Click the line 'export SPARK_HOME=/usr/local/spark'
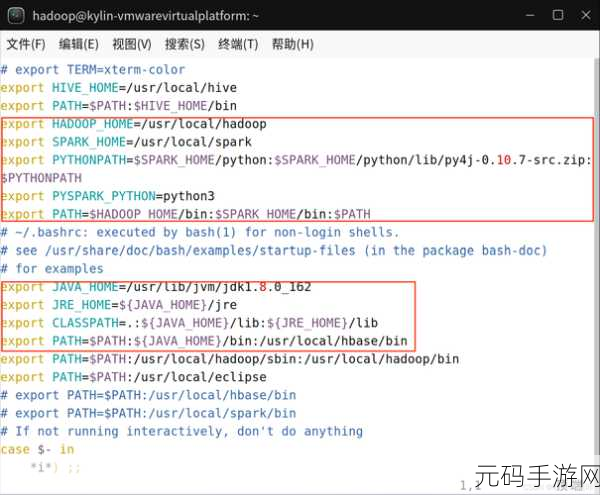This screenshot has width=600, height=495. pyautogui.click(x=126, y=142)
